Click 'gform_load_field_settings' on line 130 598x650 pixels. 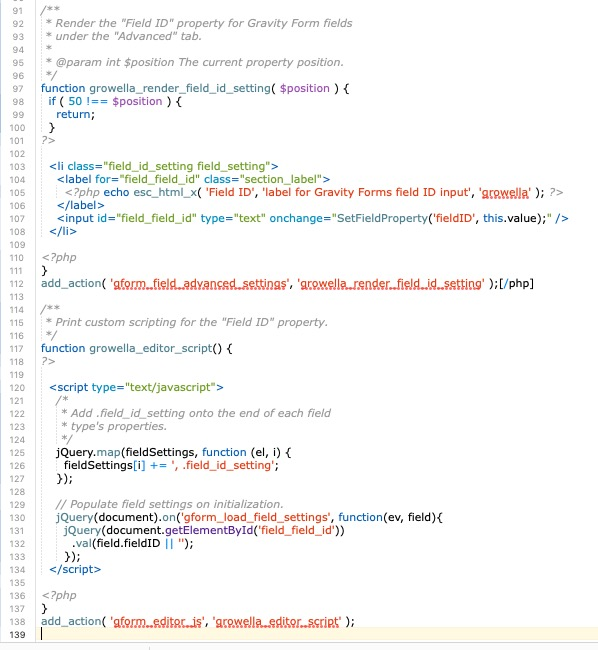(x=256, y=517)
